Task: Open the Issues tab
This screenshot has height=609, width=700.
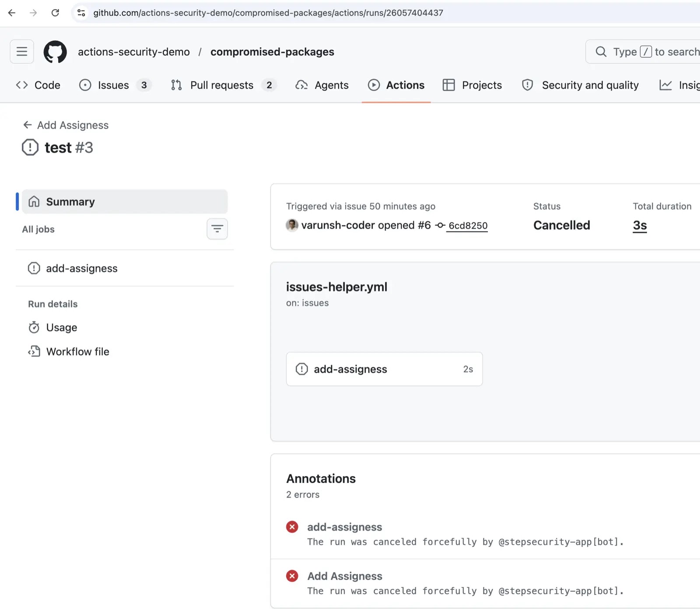Action: (x=115, y=85)
